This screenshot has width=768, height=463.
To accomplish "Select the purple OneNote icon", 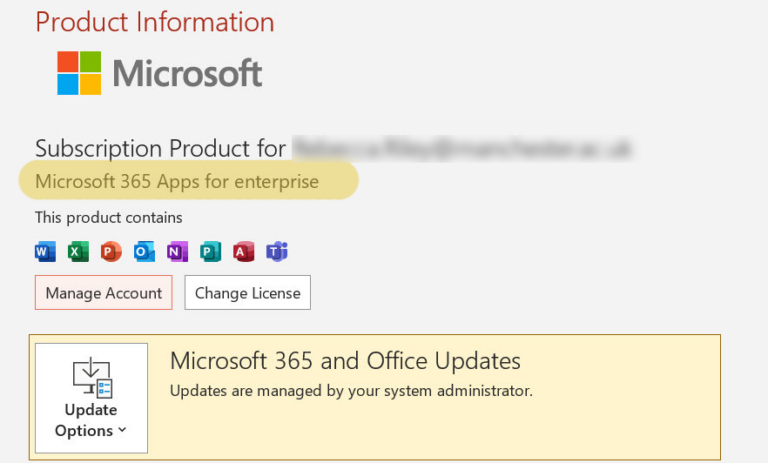I will 177,252.
